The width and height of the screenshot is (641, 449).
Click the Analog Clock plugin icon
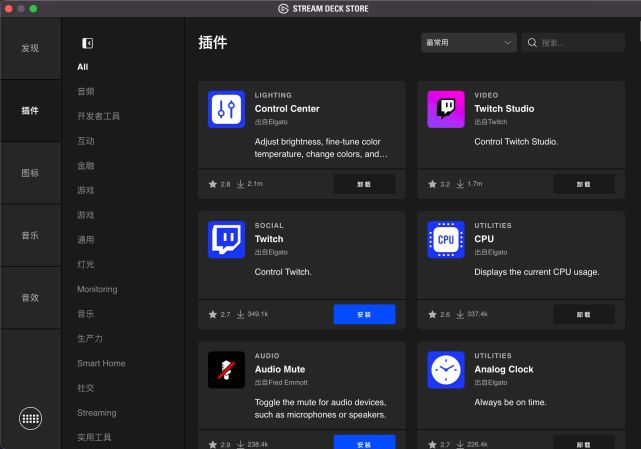coord(446,370)
